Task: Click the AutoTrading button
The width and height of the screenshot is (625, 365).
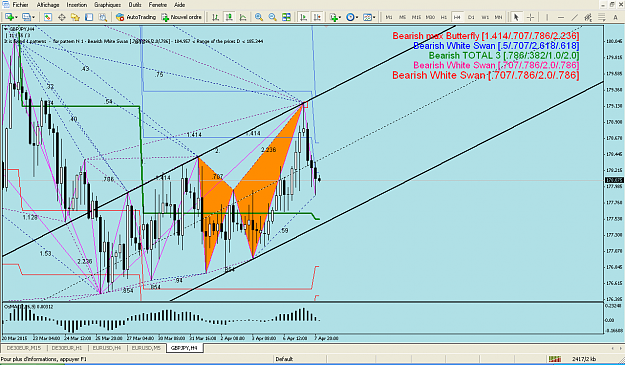Action: pyautogui.click(x=136, y=17)
